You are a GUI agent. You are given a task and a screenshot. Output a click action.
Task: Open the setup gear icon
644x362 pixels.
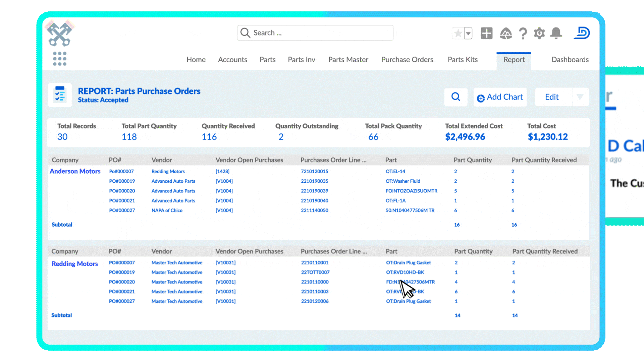539,33
